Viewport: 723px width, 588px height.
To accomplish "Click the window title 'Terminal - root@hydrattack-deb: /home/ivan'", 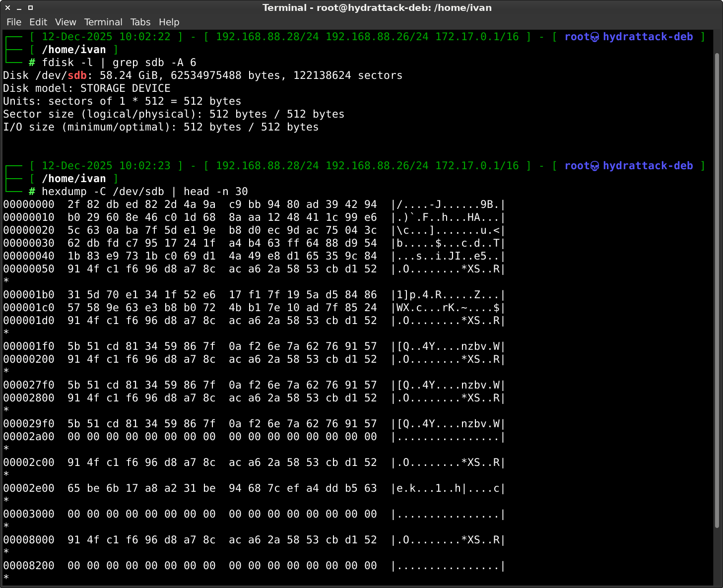I will click(x=377, y=7).
